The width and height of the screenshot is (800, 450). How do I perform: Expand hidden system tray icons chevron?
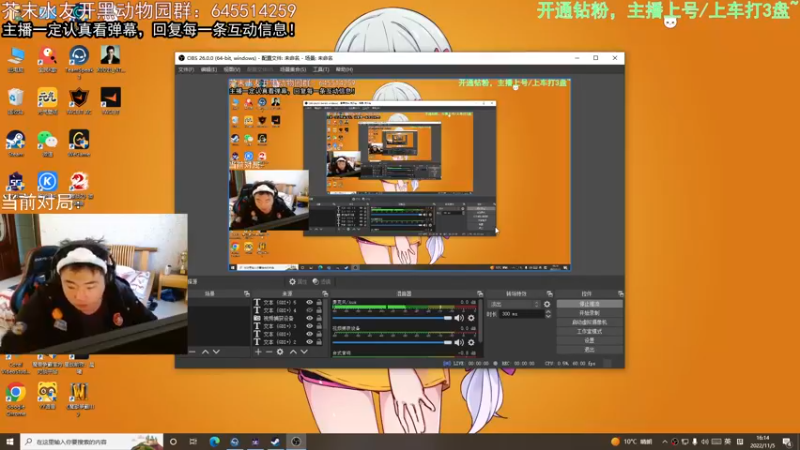click(x=664, y=442)
